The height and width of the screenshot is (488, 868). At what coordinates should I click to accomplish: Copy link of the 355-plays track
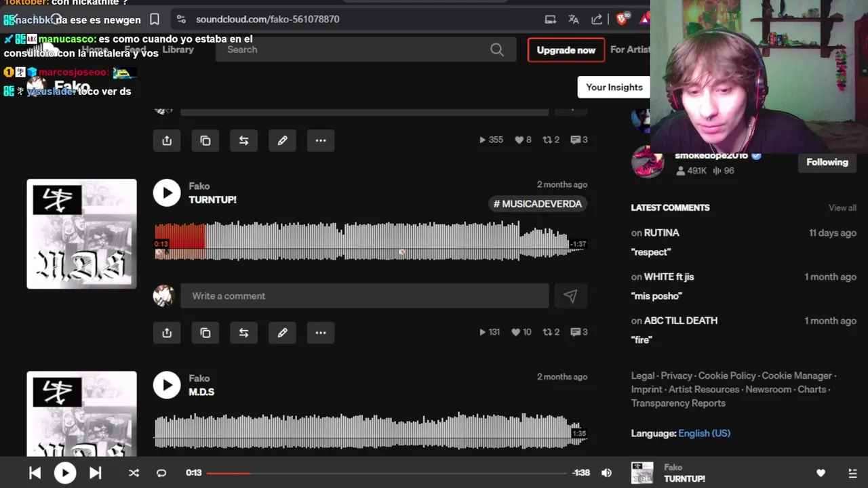[205, 140]
